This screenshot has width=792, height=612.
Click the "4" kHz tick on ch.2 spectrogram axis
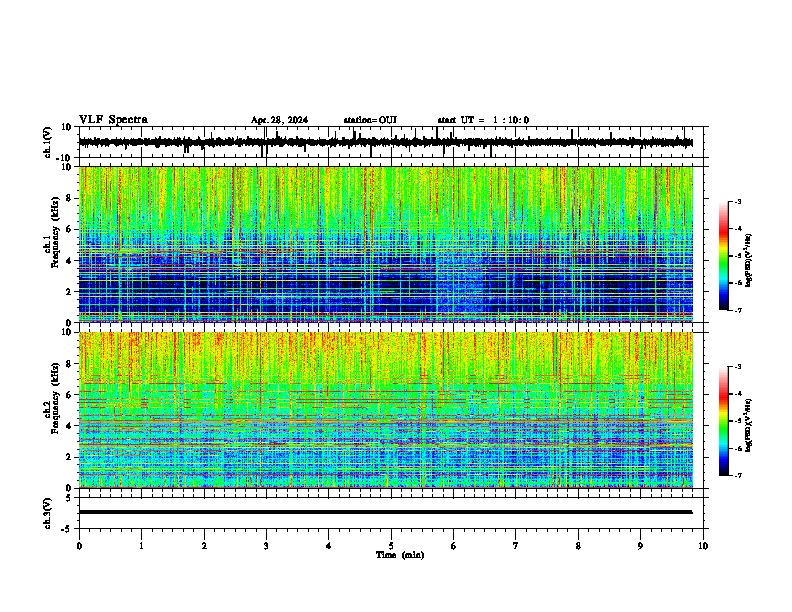click(70, 426)
